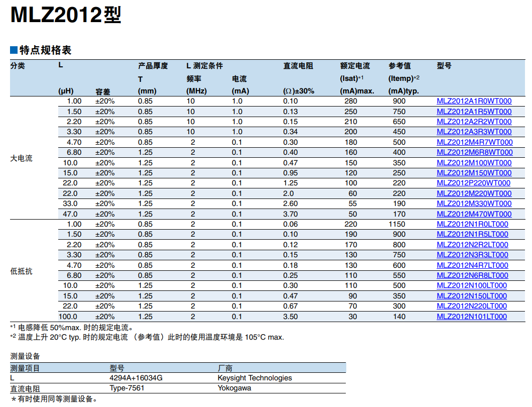Follow the MLZ2012P220WT000 link
Viewport: 532px width, 407px height.
pyautogui.click(x=473, y=183)
